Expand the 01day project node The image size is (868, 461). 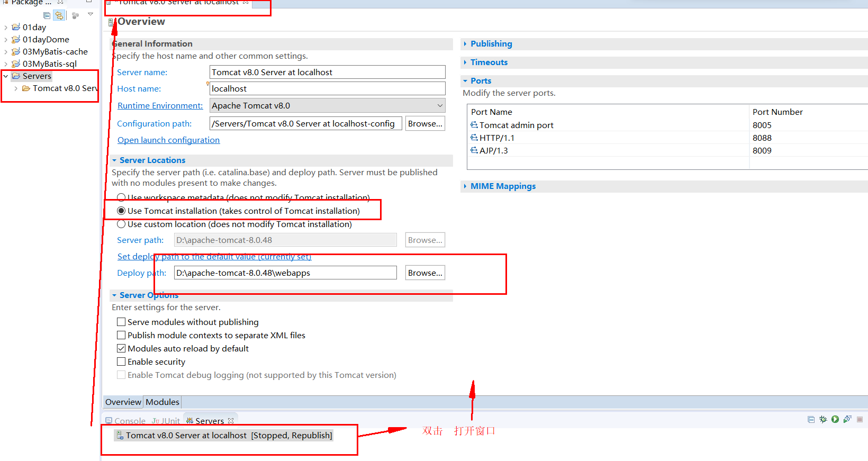6,28
